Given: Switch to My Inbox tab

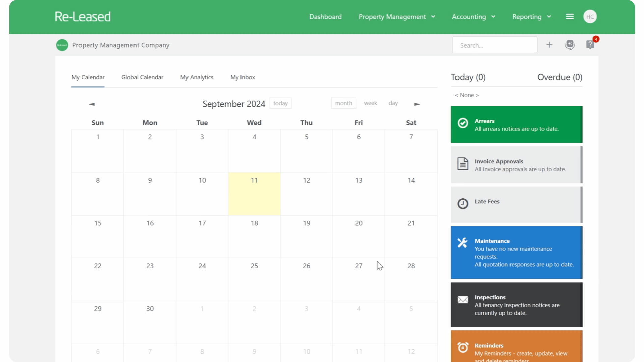Looking at the screenshot, I should [243, 77].
